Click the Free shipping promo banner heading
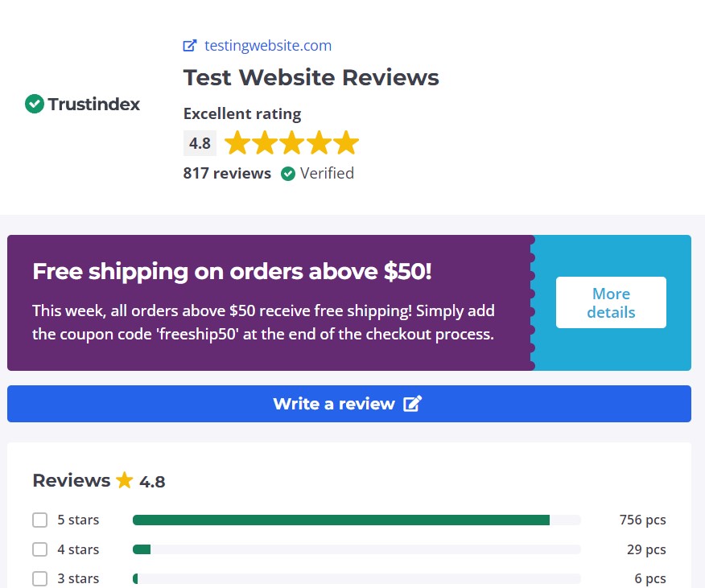 tap(232, 272)
